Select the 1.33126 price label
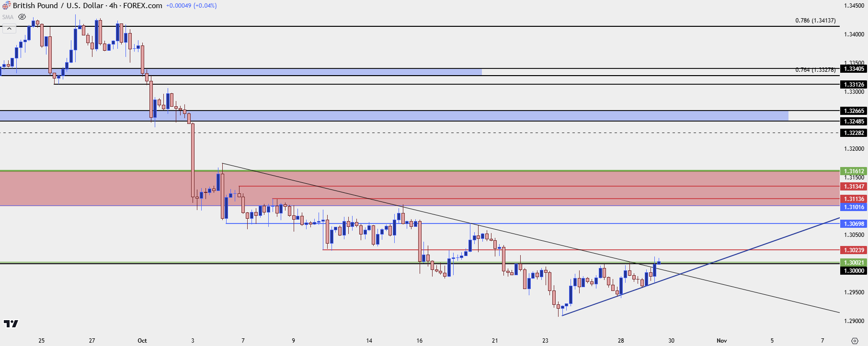The height and width of the screenshot is (346, 868). click(854, 85)
